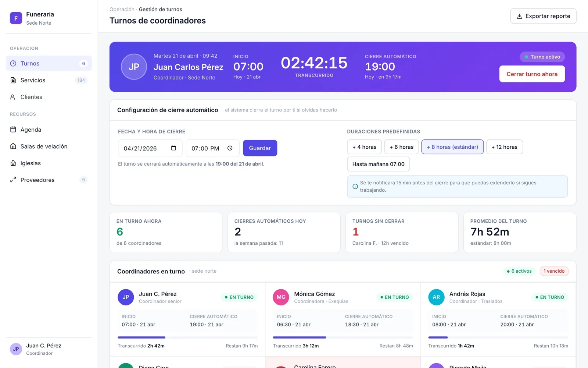Image resolution: width=588 pixels, height=368 pixels.
Task: Click the house icon beside Salas de velación
Action: [x=13, y=146]
